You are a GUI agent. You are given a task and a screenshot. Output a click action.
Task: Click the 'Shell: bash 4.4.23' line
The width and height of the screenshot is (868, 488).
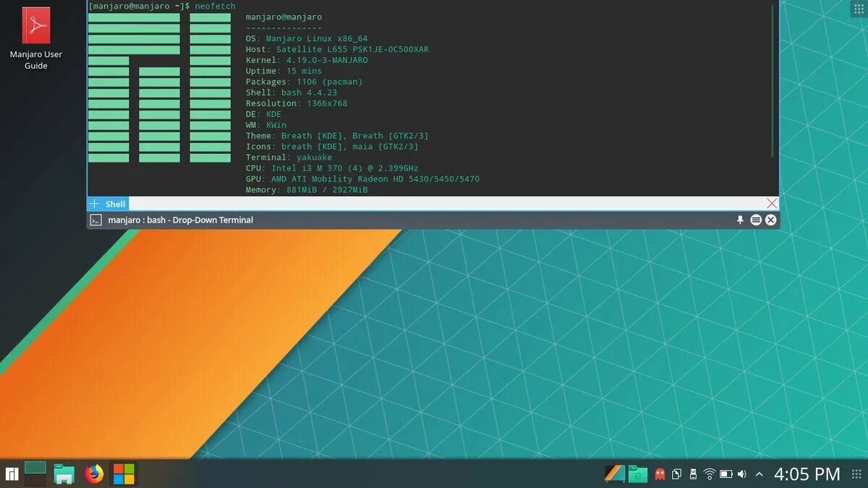click(x=292, y=93)
